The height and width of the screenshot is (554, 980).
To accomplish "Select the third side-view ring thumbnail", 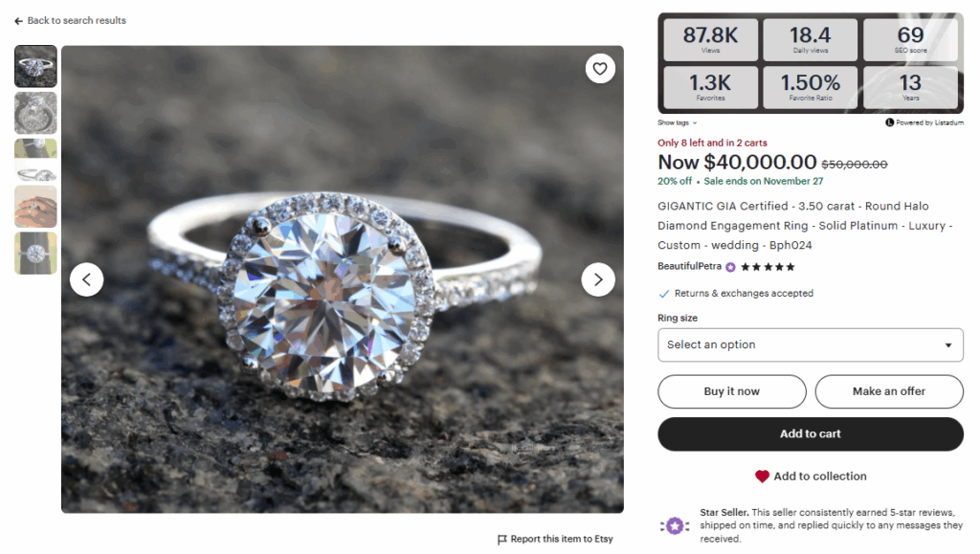I will point(35,160).
